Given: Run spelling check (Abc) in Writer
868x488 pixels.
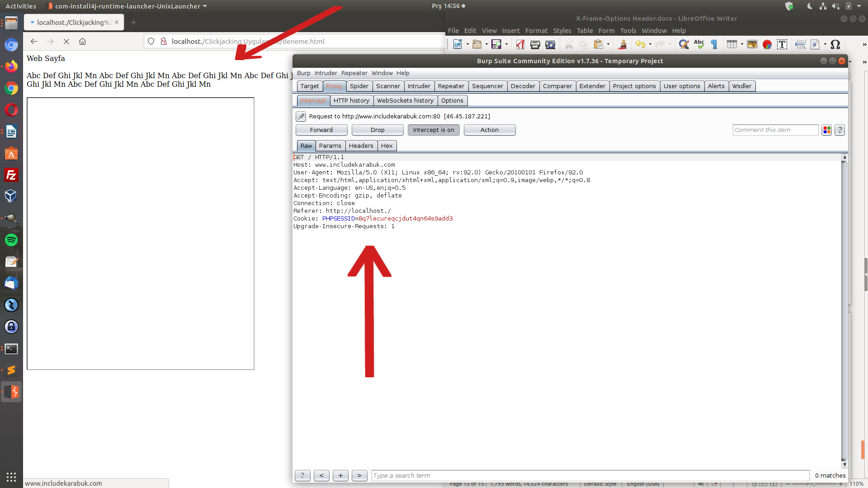Looking at the screenshot, I should (x=699, y=44).
